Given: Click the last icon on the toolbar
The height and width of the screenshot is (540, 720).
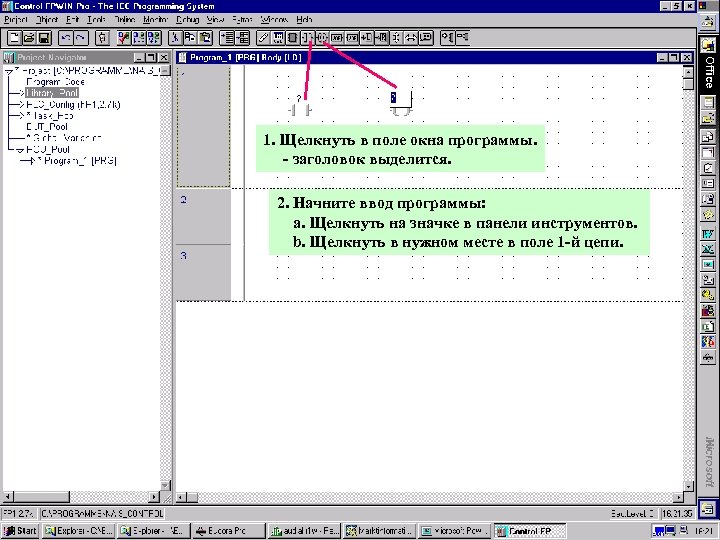Looking at the screenshot, I should point(462,38).
